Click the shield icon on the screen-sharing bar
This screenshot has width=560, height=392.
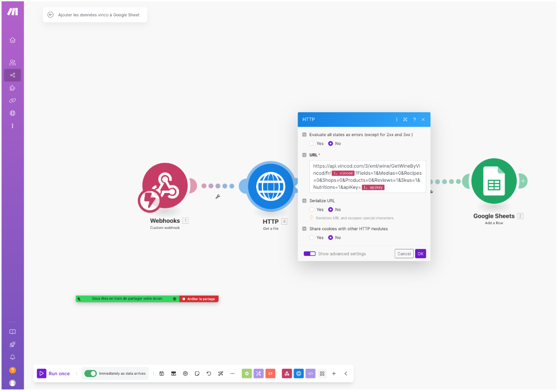point(175,299)
